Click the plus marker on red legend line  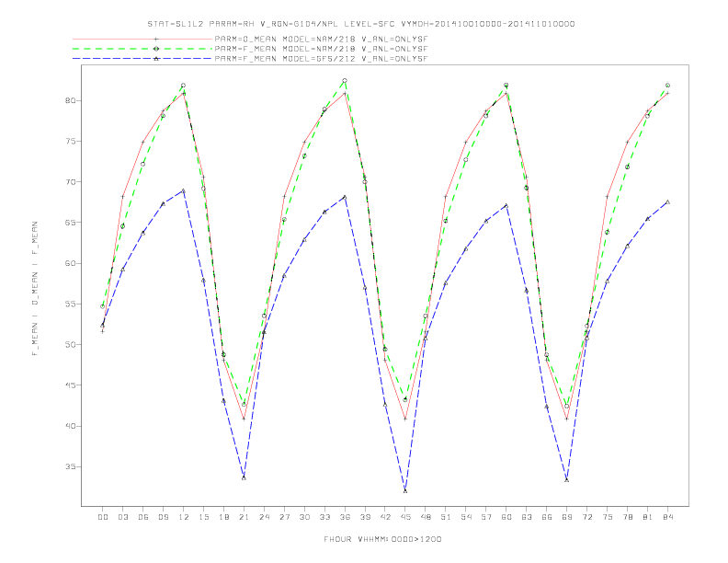pyautogui.click(x=156, y=39)
